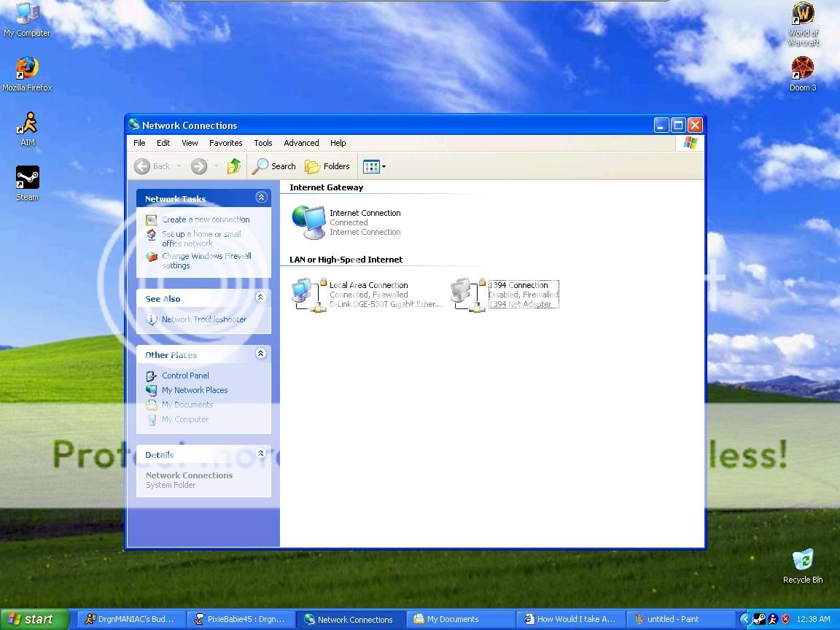Viewport: 840px width, 630px height.
Task: Click the red security shield tray icon
Action: 785,619
